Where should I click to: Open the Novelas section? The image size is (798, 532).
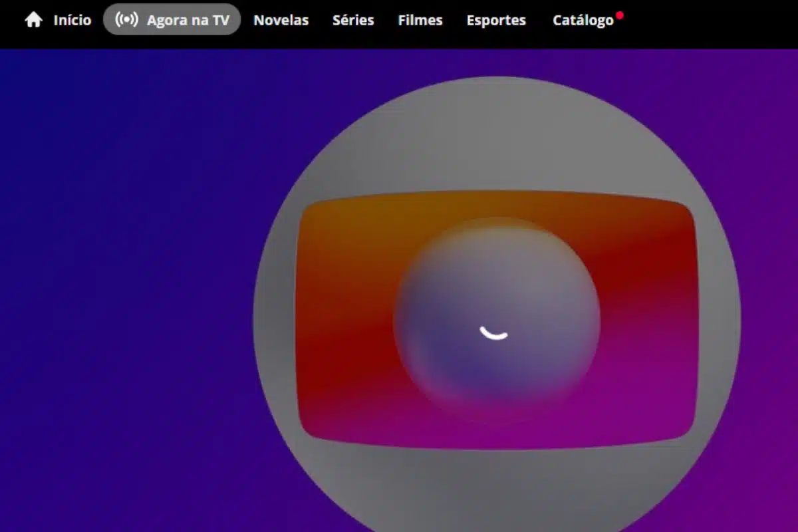tap(281, 21)
